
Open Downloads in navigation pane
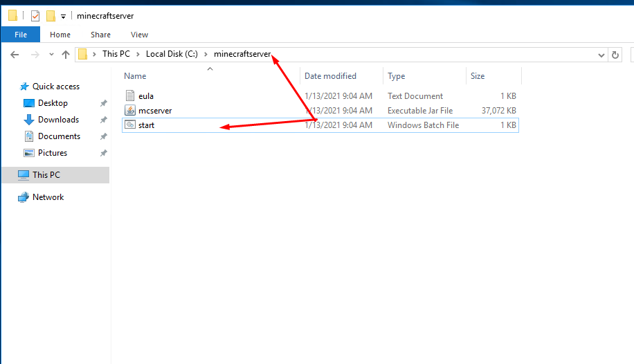(x=59, y=120)
